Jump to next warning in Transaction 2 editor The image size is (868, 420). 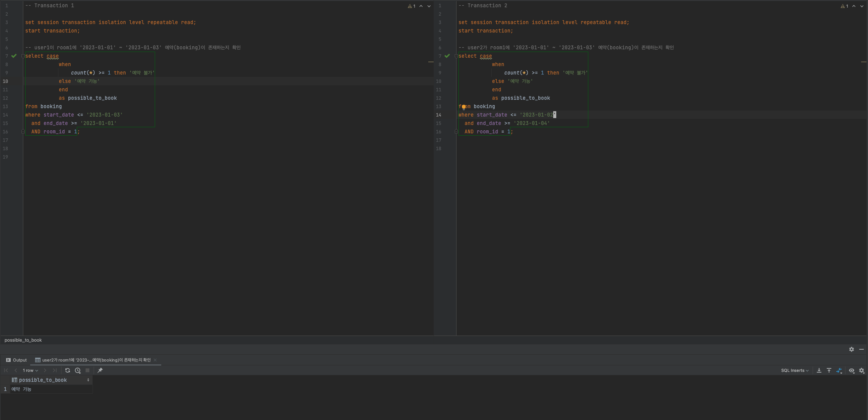[x=862, y=6]
